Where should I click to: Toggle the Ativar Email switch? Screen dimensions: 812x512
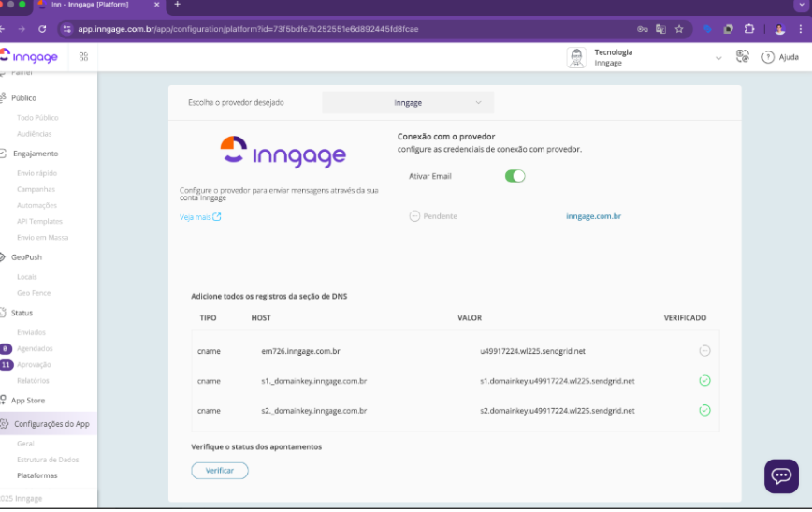pos(515,176)
